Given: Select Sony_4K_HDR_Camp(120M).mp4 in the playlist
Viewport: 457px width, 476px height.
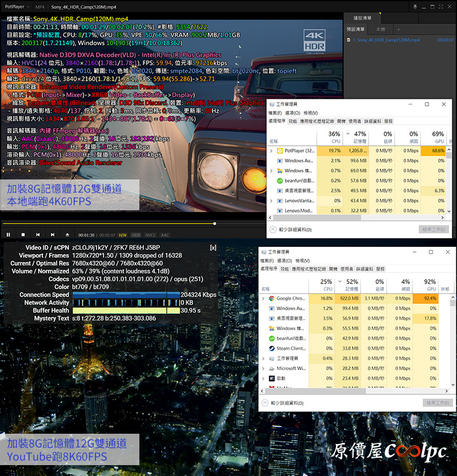Looking at the screenshot, I should pyautogui.click(x=386, y=40).
